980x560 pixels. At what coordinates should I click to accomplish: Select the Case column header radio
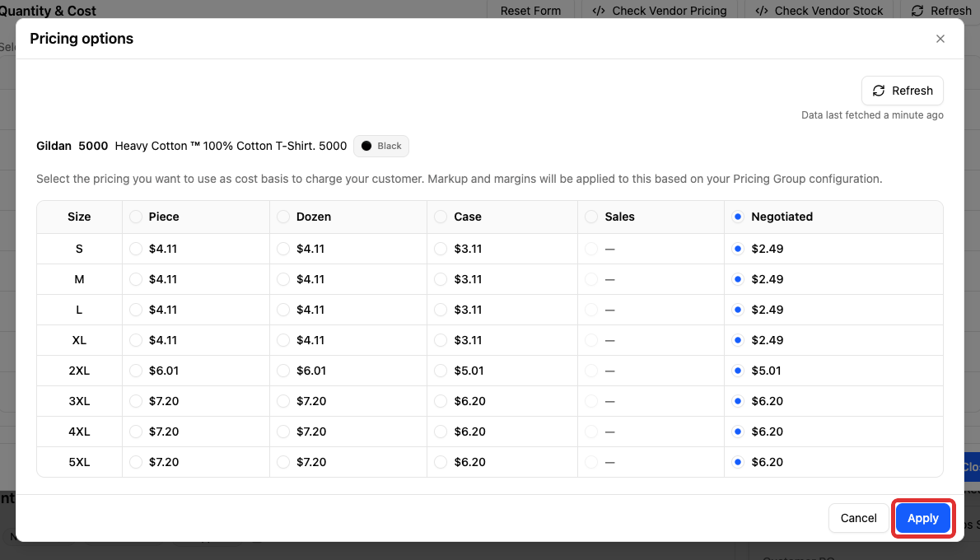441,217
